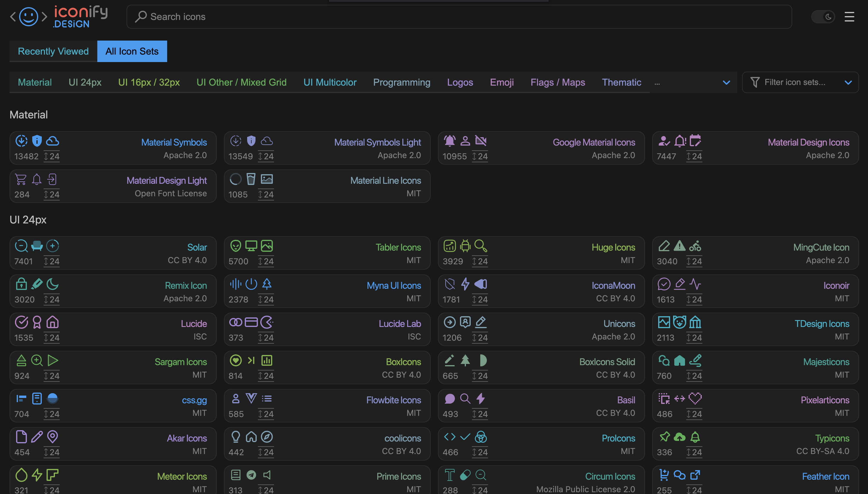Image resolution: width=868 pixels, height=494 pixels.
Task: Click the armchair icon in Solar card
Action: pos(37,246)
